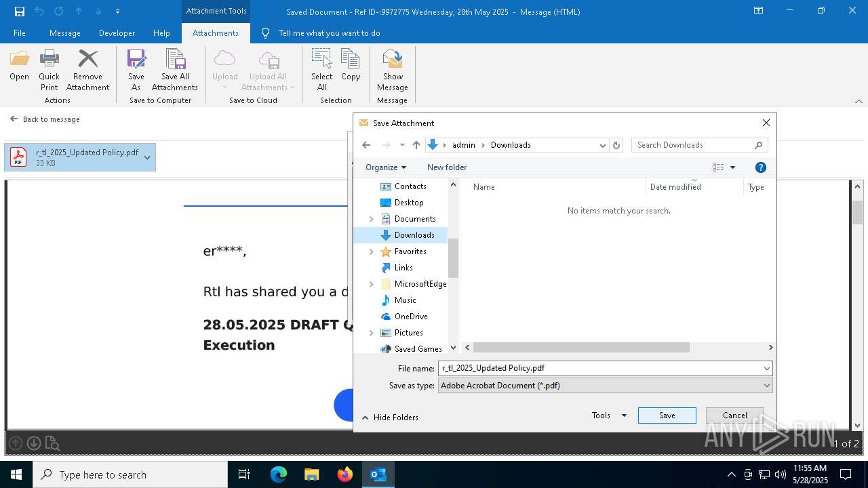Viewport: 868px width, 488px height.
Task: Select OneDrive in the folder tree
Action: [411, 317]
